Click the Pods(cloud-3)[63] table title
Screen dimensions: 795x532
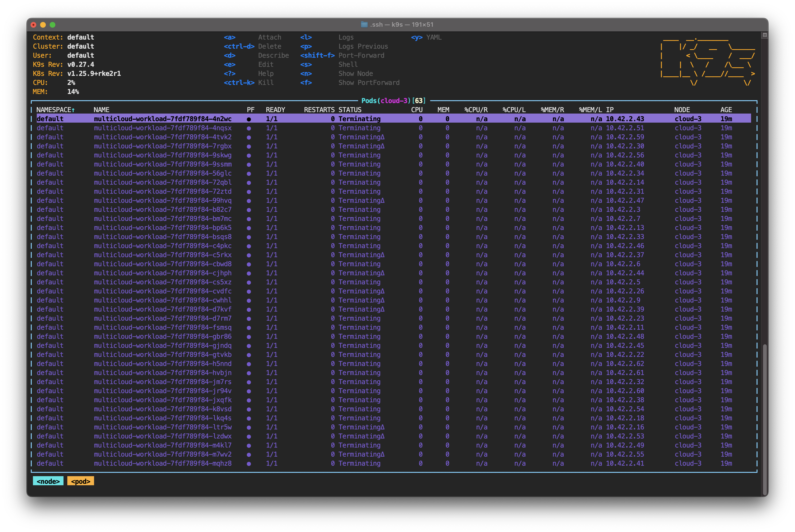click(x=393, y=101)
